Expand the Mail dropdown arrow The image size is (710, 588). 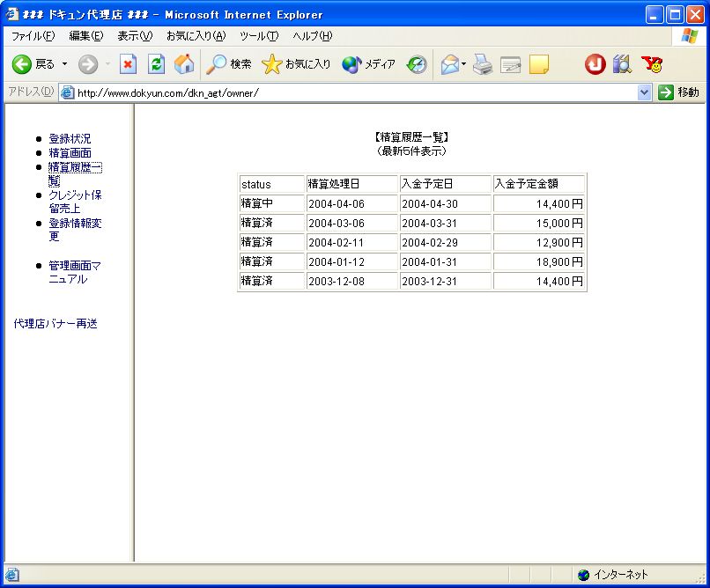tap(463, 64)
